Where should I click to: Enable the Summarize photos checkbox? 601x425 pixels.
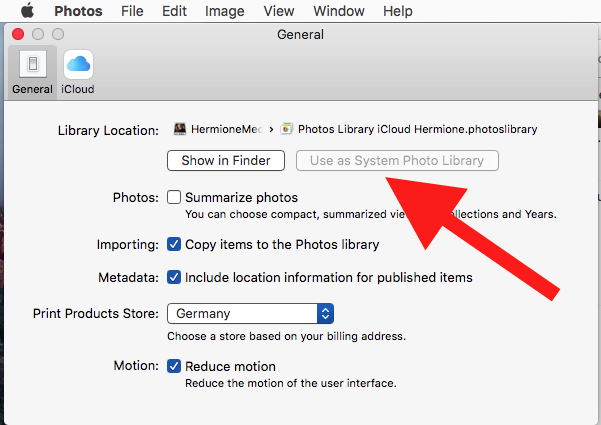[174, 197]
